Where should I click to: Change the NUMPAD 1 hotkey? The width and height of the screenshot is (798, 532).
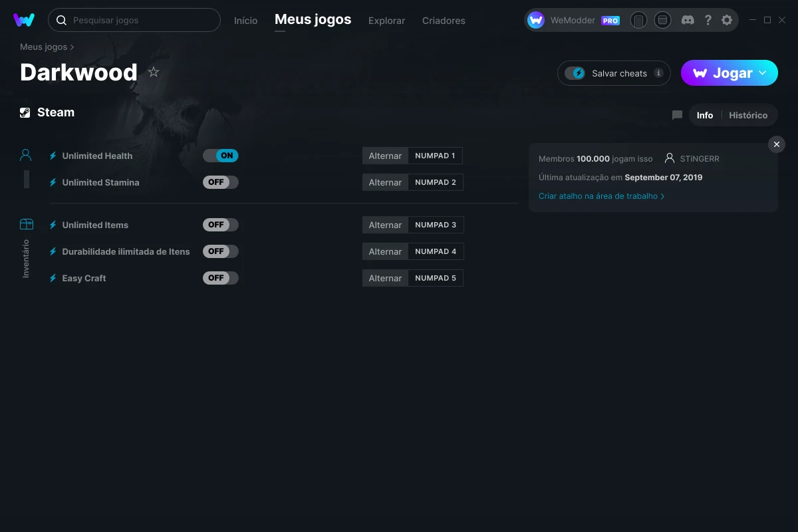coord(436,156)
